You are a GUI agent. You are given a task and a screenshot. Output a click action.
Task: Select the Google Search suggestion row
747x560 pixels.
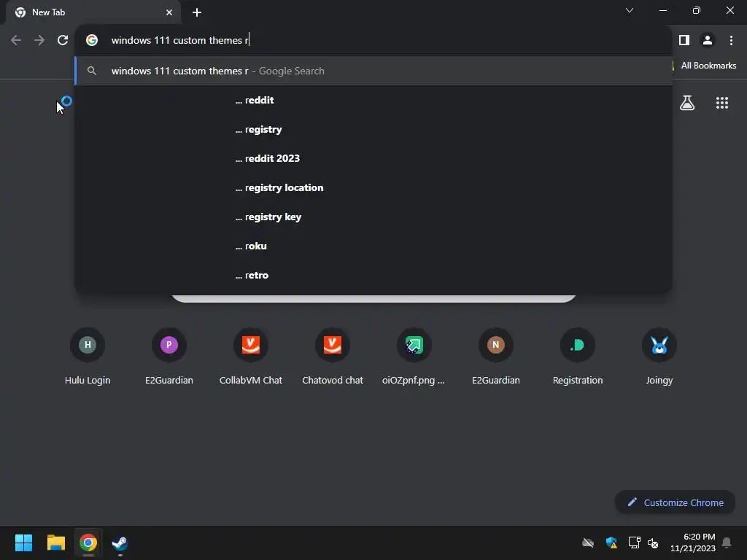coord(374,71)
